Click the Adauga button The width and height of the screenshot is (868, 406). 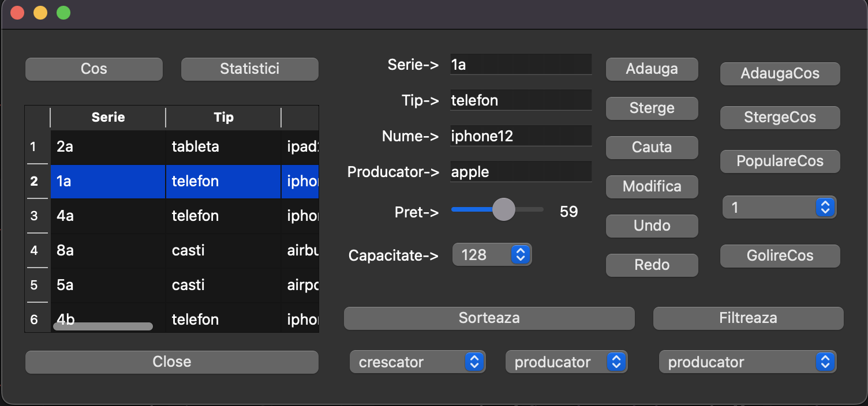click(x=652, y=69)
